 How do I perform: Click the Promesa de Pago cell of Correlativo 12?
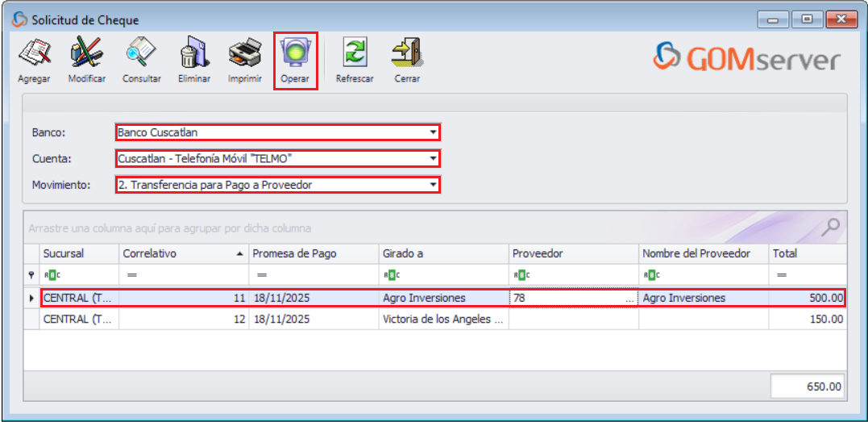(314, 320)
